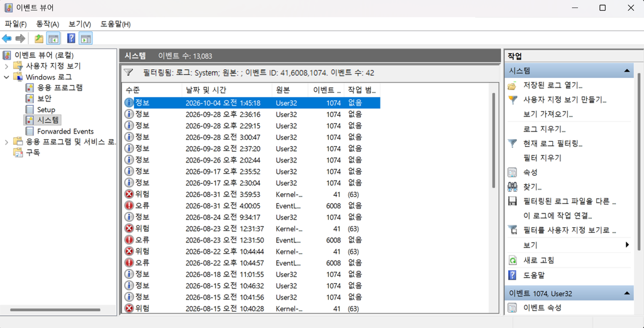Click the critical icon of 2026-08-31 오전 3:59:53
The height and width of the screenshot is (328, 644).
(x=129, y=194)
